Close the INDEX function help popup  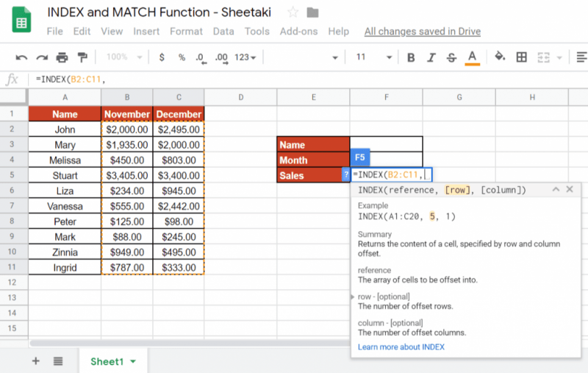pos(570,189)
